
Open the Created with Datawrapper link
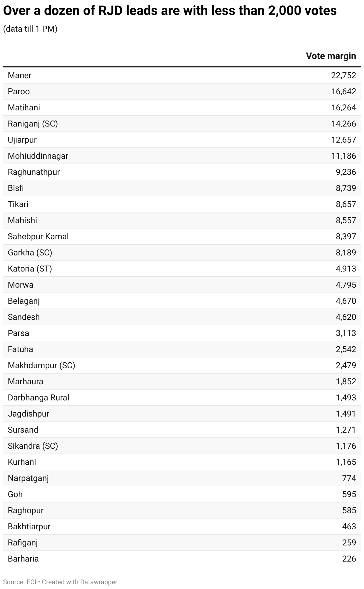pyautogui.click(x=80, y=582)
